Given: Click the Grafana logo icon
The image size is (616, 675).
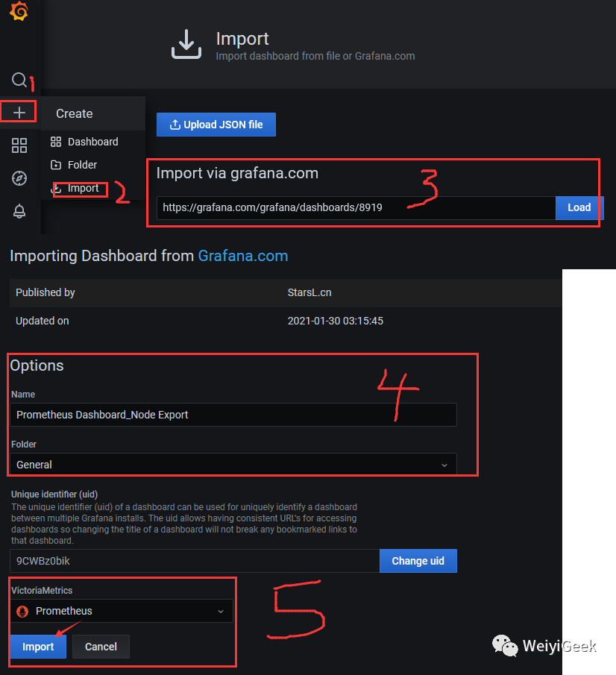Looking at the screenshot, I should tap(19, 10).
